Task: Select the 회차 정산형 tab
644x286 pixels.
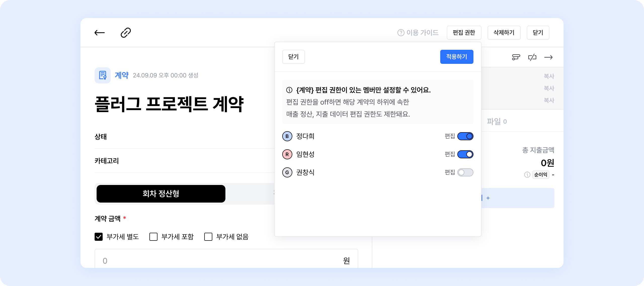Action: click(161, 194)
